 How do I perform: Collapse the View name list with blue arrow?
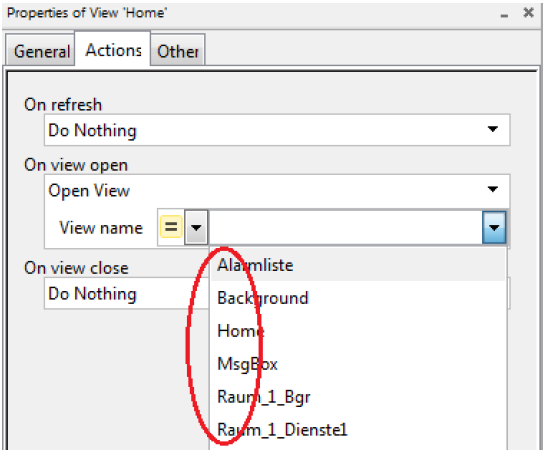click(x=494, y=227)
